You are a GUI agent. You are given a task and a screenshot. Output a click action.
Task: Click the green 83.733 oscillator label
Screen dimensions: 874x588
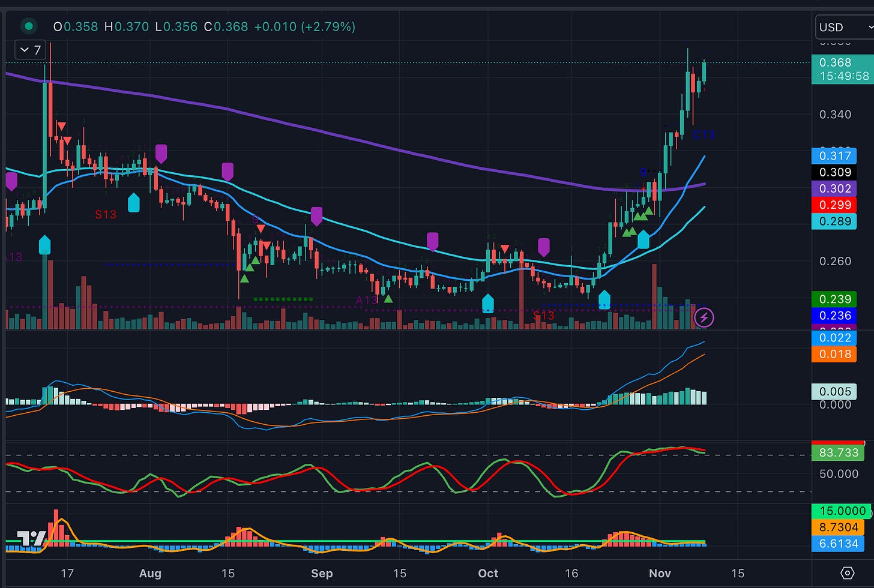coord(838,452)
